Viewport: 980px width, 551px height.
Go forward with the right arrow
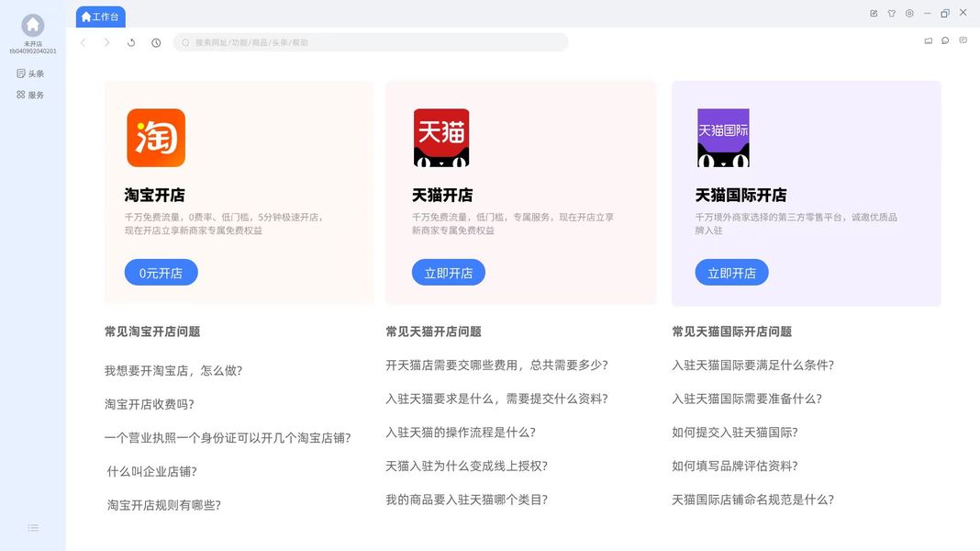(x=106, y=42)
